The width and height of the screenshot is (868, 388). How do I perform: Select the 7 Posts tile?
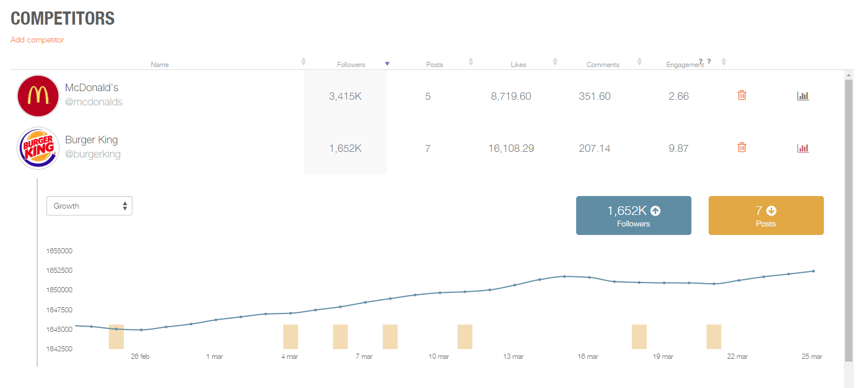[766, 215]
